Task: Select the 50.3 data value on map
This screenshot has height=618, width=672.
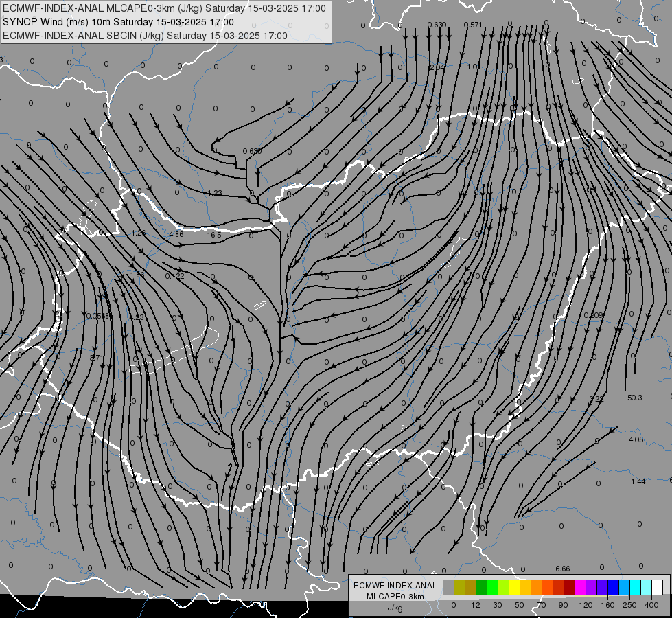Action: [635, 398]
